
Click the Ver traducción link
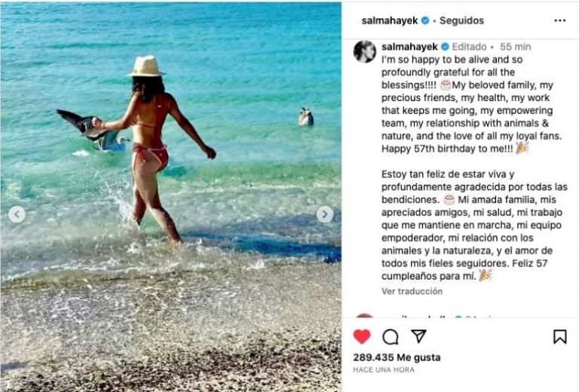tap(412, 291)
